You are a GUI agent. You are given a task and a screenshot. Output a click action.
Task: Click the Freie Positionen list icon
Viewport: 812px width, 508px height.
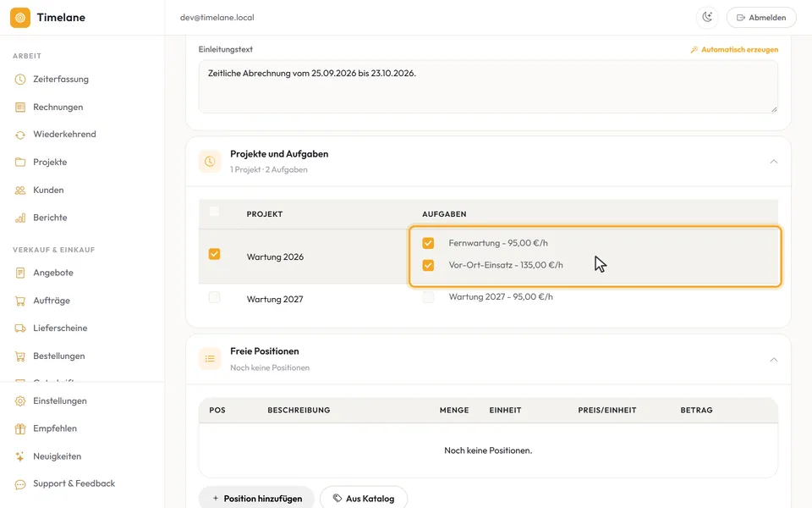pyautogui.click(x=210, y=359)
